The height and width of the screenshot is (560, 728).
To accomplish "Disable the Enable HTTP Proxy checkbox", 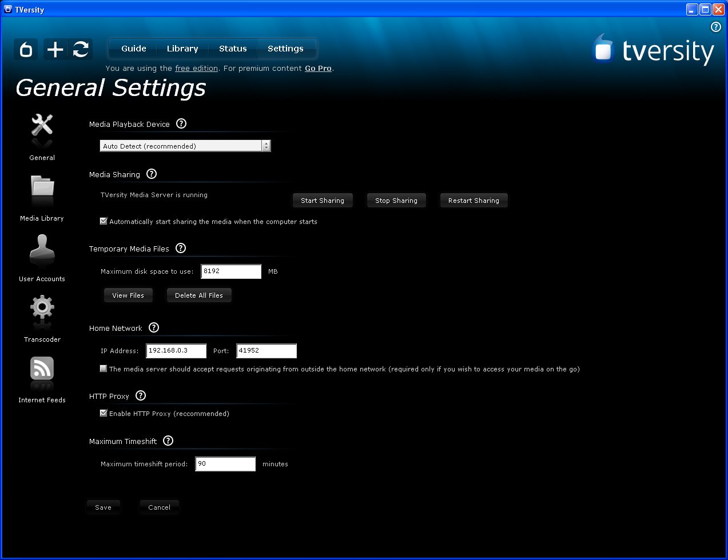I will tap(104, 414).
